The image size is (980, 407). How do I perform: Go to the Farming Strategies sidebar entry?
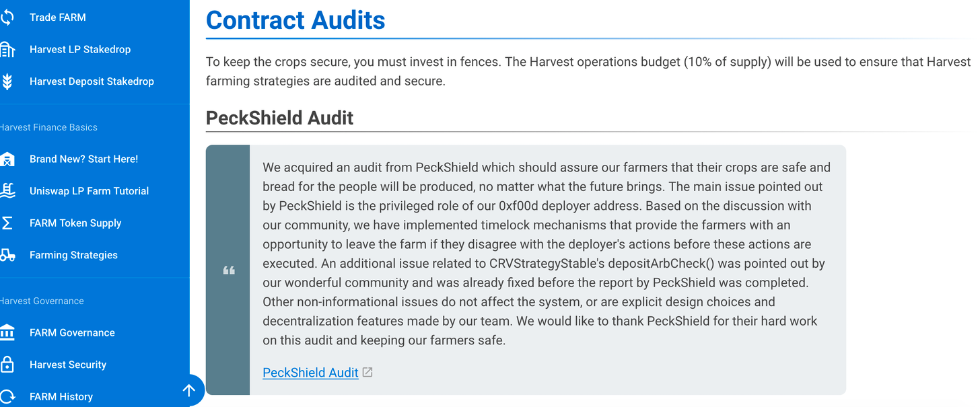click(x=73, y=255)
